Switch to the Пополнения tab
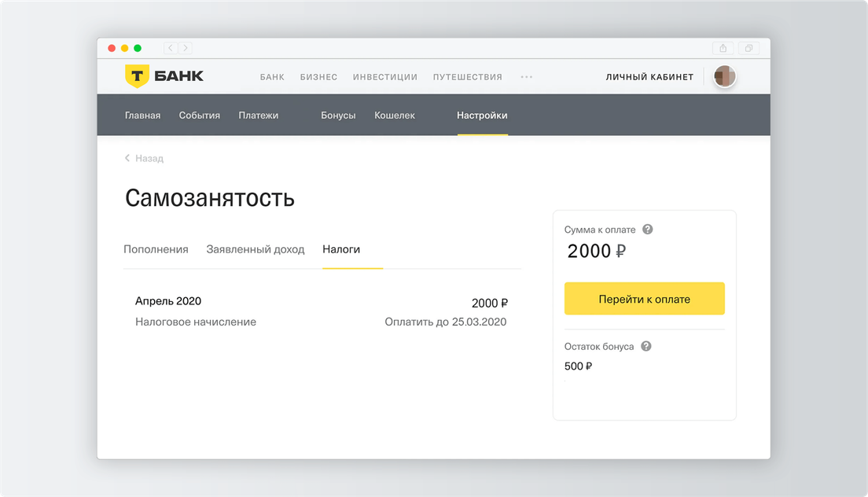Screen dimensions: 868x497 [156, 249]
